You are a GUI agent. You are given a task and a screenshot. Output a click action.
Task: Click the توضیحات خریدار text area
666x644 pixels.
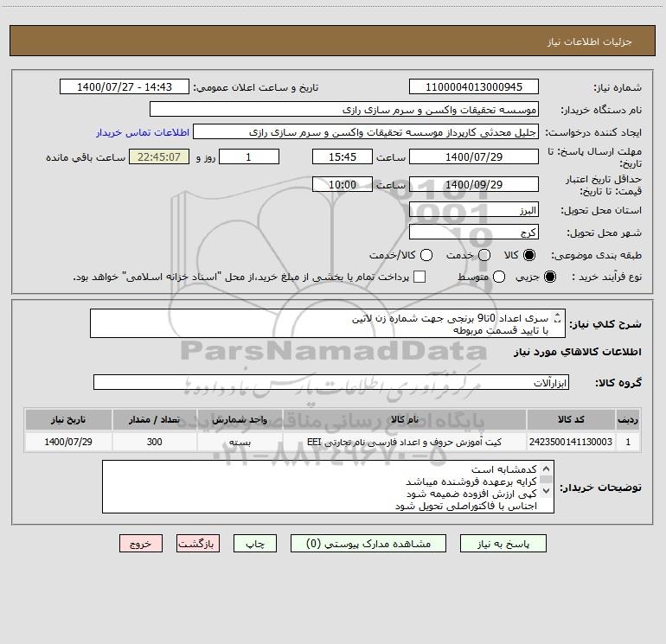(x=328, y=487)
